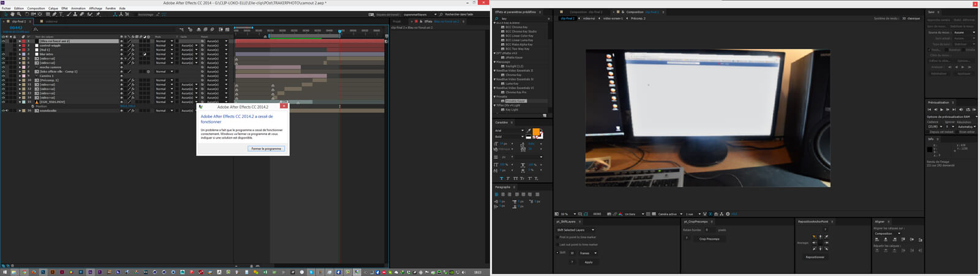Hide layer 1 with its eye toggle
The height and width of the screenshot is (276, 980).
3,41
